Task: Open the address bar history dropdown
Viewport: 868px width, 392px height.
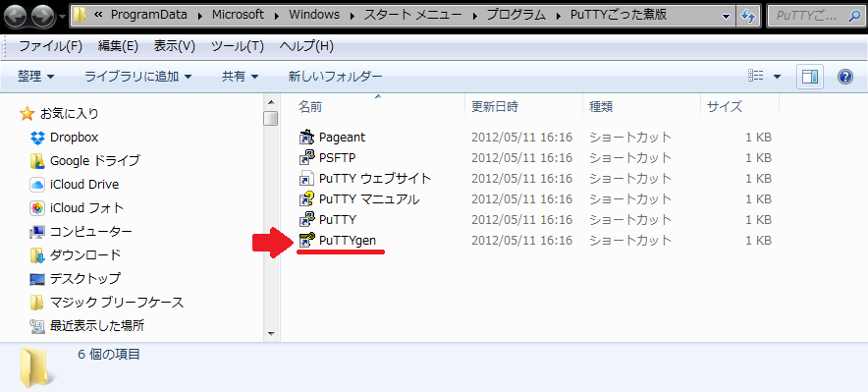Action: tap(727, 16)
